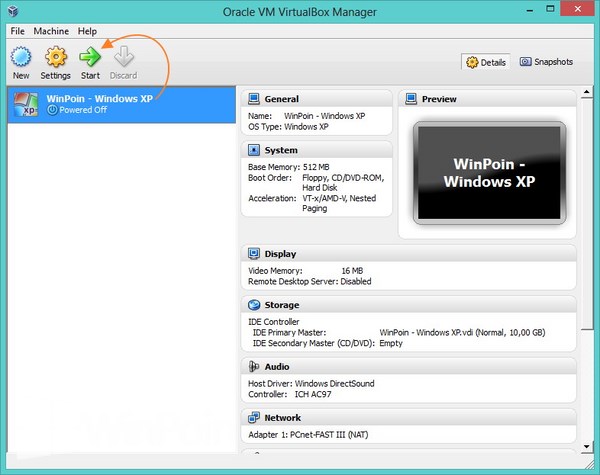This screenshot has height=475, width=600.
Task: Click the Display section icon
Action: point(254,253)
